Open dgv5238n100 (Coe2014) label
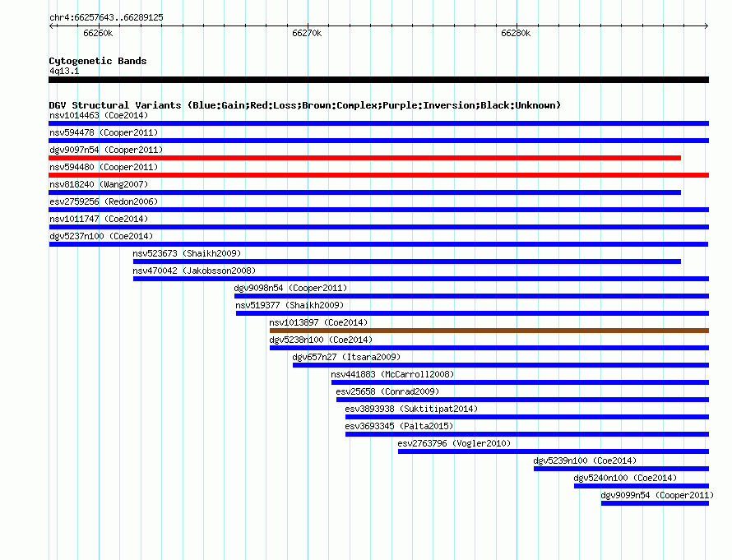 [321, 340]
